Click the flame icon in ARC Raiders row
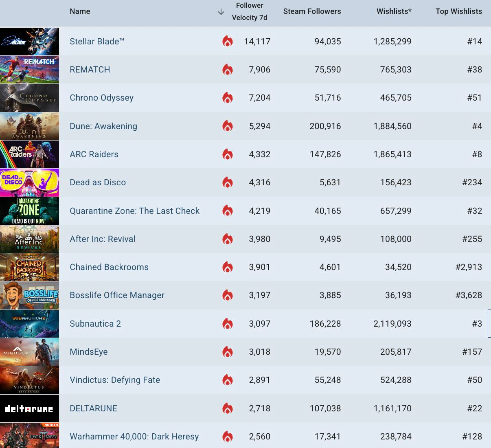The image size is (491, 448). (x=228, y=154)
